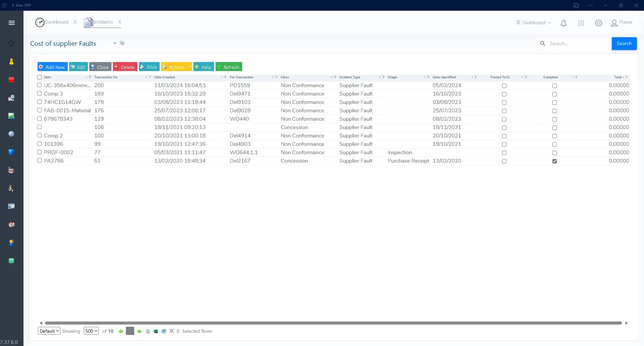The width and height of the screenshot is (644, 346).
Task: Select the Incidents tab
Action: [98, 22]
